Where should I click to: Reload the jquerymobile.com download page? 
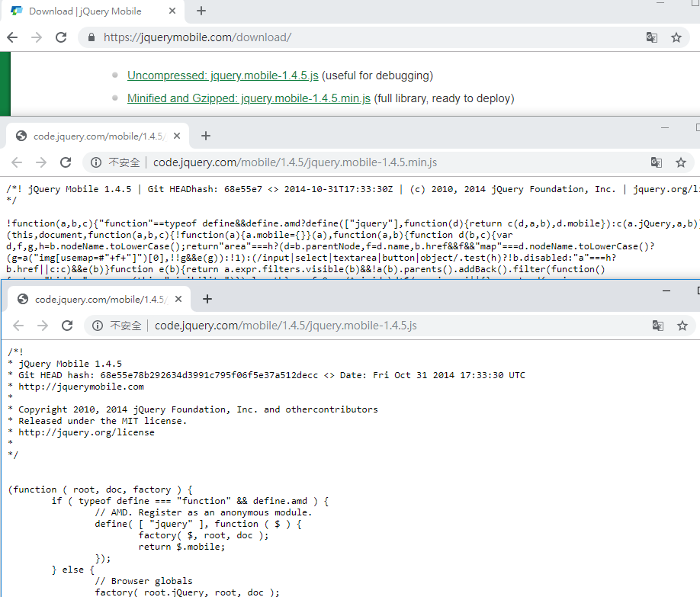61,37
